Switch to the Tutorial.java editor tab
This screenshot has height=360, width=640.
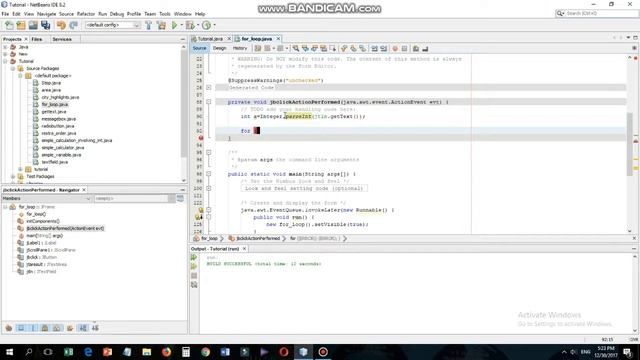click(x=210, y=39)
